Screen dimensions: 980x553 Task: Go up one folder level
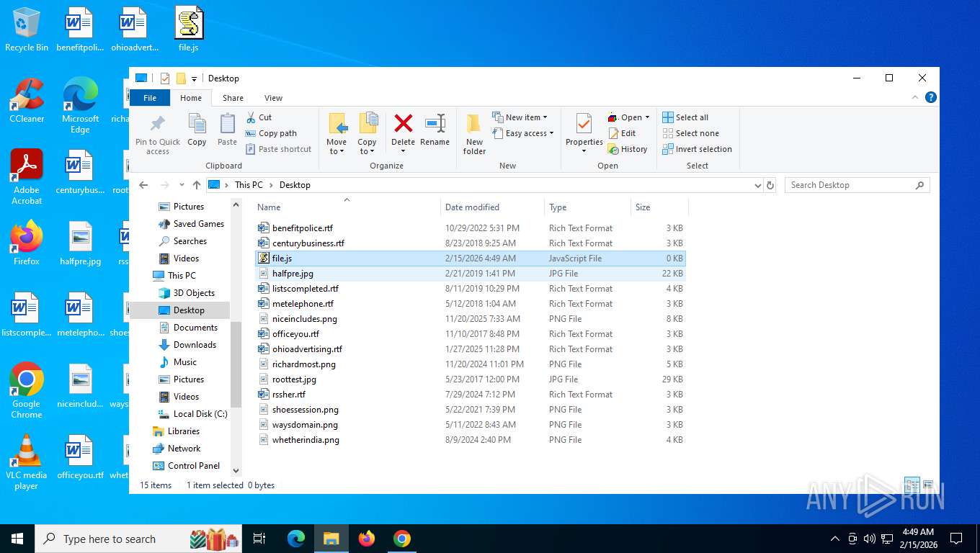tap(197, 185)
